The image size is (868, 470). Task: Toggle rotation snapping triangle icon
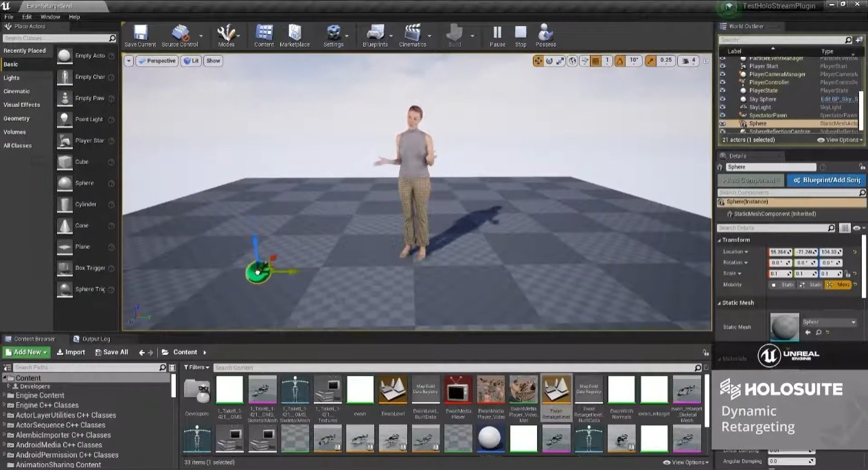[x=619, y=61]
